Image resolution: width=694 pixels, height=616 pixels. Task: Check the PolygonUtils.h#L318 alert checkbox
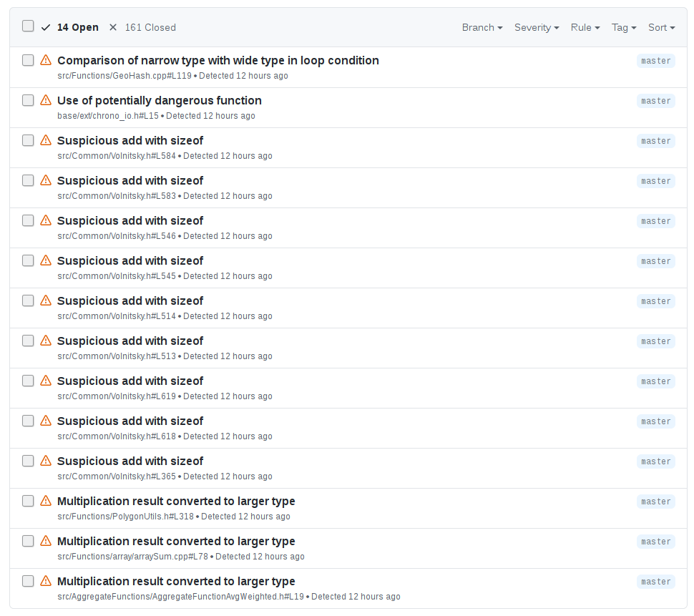(28, 501)
